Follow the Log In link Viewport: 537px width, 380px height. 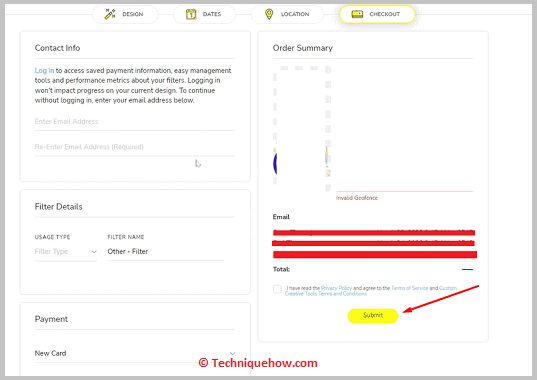[44, 71]
